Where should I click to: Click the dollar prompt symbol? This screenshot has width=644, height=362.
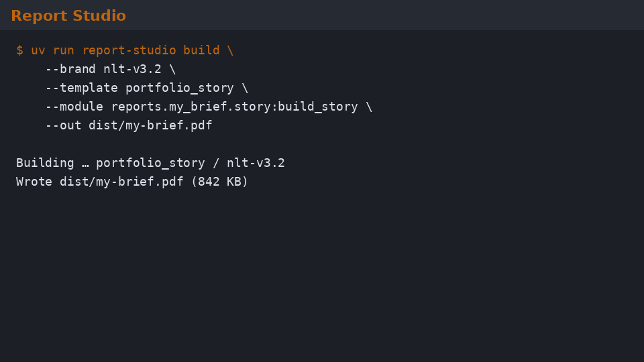point(19,50)
